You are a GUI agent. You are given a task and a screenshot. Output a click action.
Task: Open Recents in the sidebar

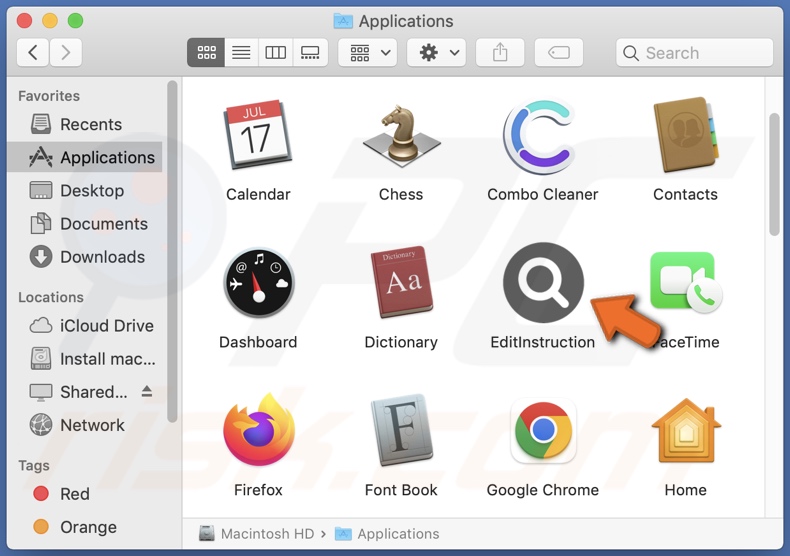coord(85,124)
